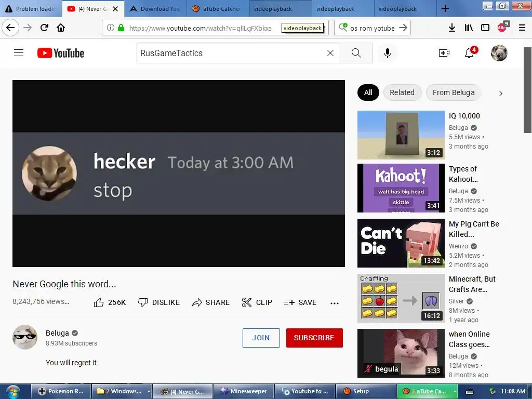Open the Can't Die pig video thumbnail
This screenshot has width=532, height=399.
click(x=401, y=243)
